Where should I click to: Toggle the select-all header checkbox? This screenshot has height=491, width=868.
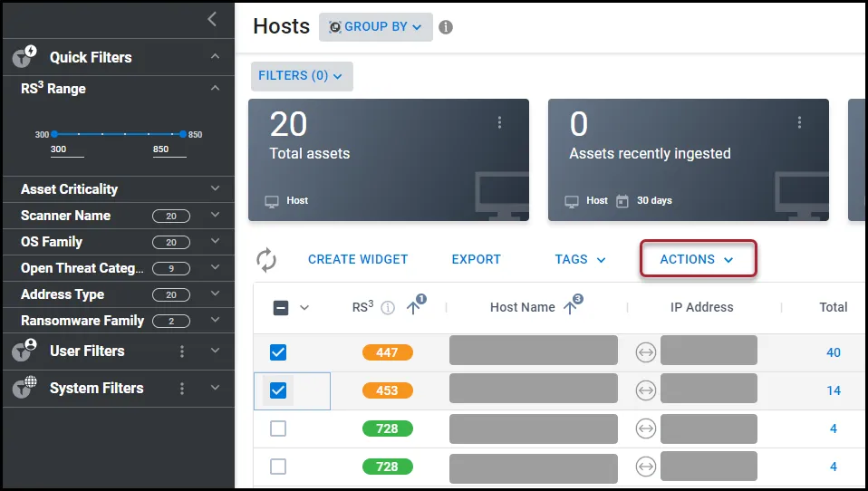(281, 308)
